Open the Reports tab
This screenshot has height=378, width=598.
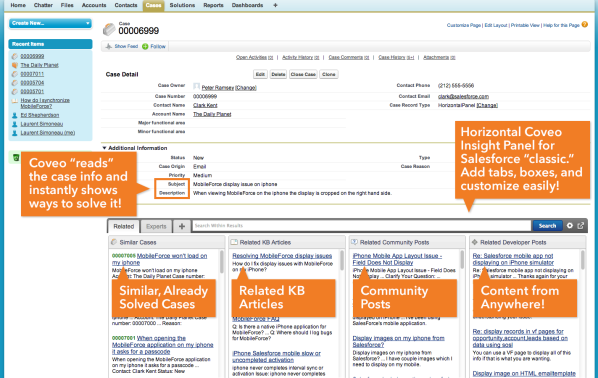pyautogui.click(x=214, y=5)
